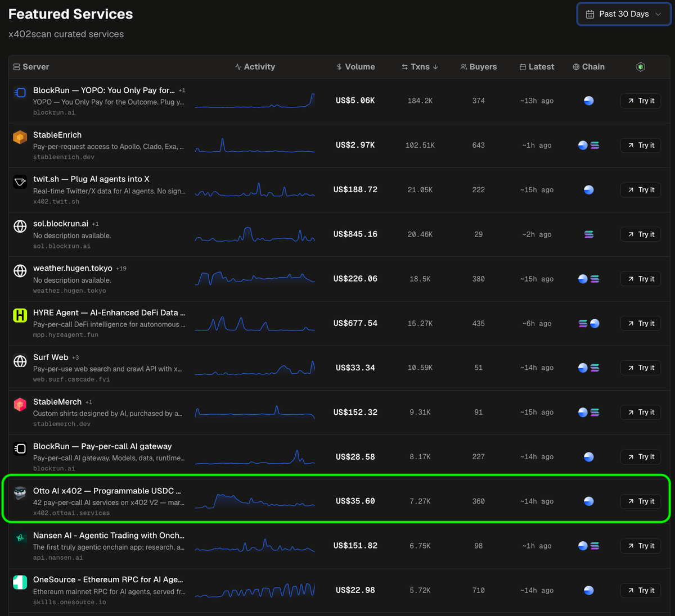Click the OneSource activity sparkline
The image size is (675, 616).
tap(255, 590)
